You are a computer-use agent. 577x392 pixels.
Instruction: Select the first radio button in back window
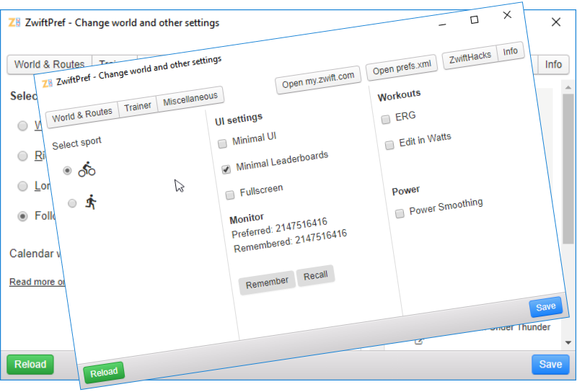[22, 126]
